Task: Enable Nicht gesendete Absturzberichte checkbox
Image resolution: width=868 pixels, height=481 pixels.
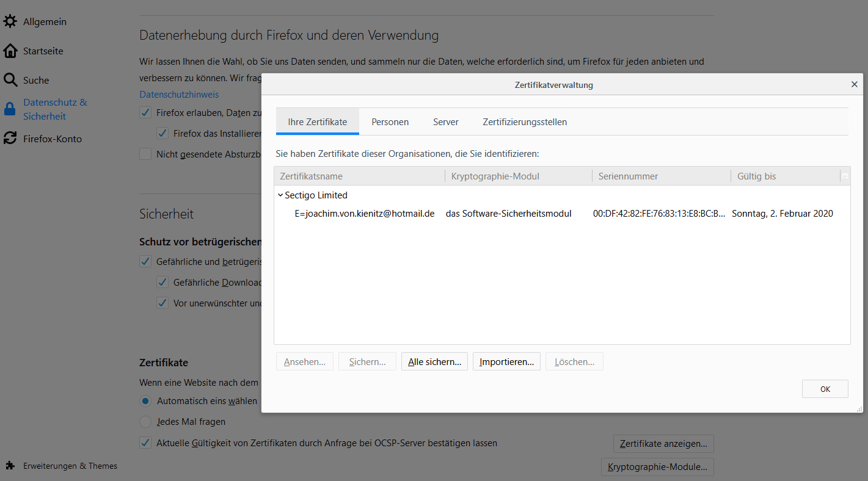Action: 145,154
